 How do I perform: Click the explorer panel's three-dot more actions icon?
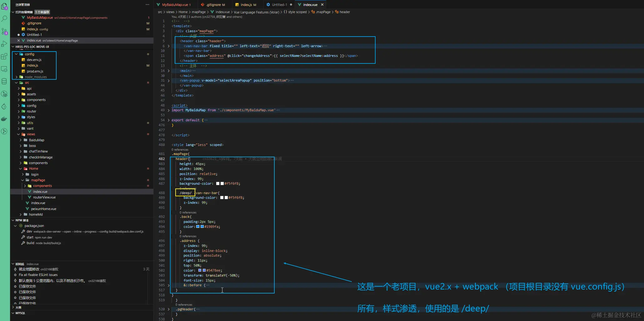[x=147, y=5]
